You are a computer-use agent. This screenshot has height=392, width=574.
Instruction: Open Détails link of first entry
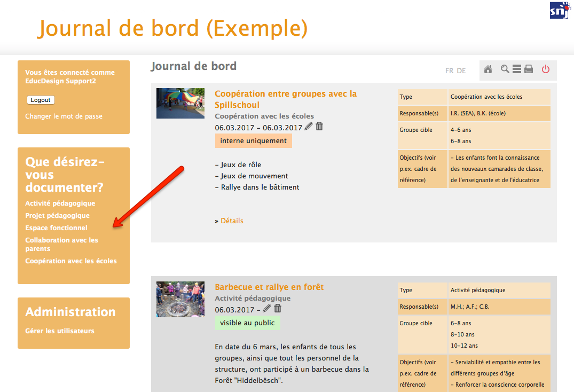coord(232,221)
